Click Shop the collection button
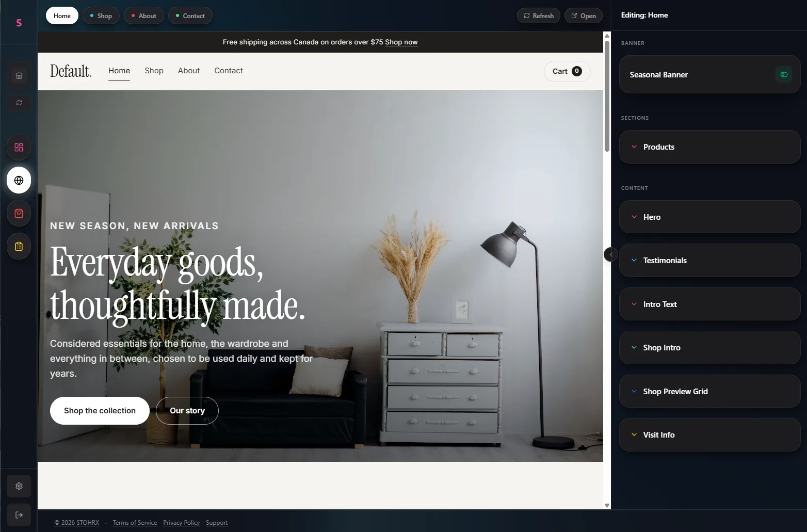Viewport: 807px width, 532px height. (x=100, y=411)
